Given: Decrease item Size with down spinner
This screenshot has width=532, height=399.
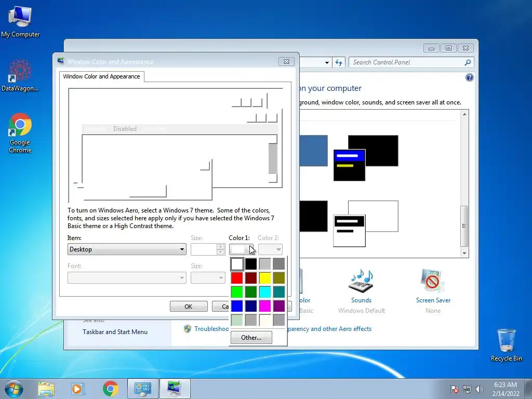Looking at the screenshot, I should (x=220, y=252).
